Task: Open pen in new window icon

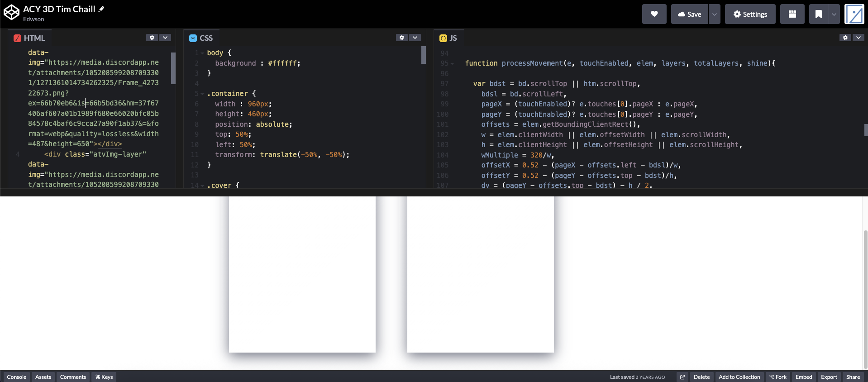Action: coord(682,377)
